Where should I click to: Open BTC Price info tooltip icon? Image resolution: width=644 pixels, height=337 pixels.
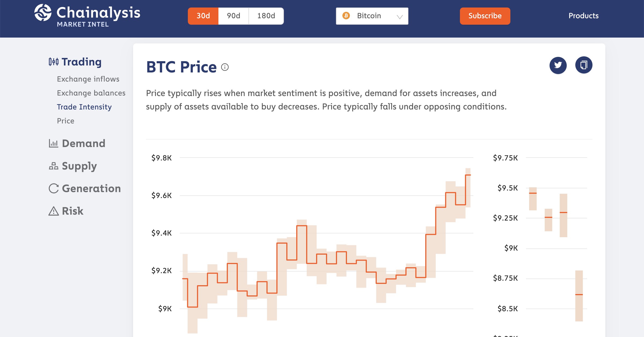click(225, 67)
